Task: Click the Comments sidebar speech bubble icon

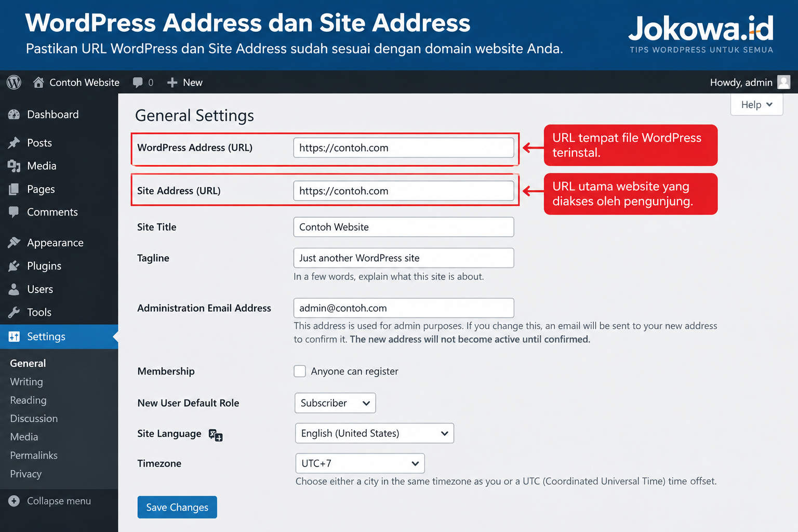Action: (14, 212)
